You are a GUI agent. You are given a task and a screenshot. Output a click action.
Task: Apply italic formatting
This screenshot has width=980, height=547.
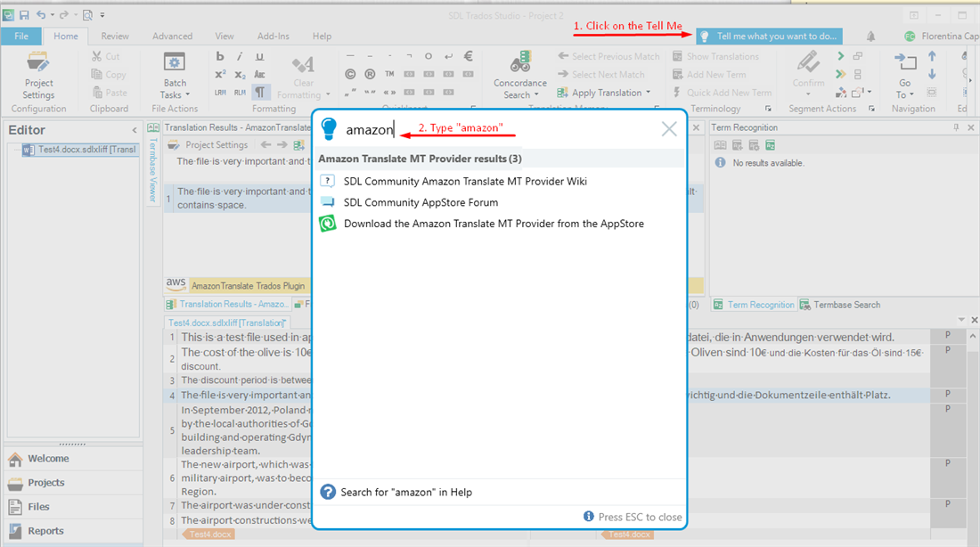point(240,56)
